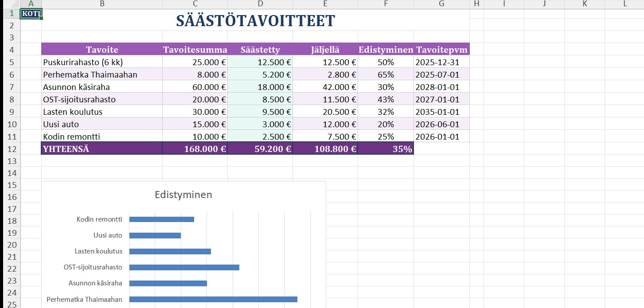The image size is (644, 308).
Task: Select the Tavoitepvm header cell
Action: pyautogui.click(x=441, y=50)
